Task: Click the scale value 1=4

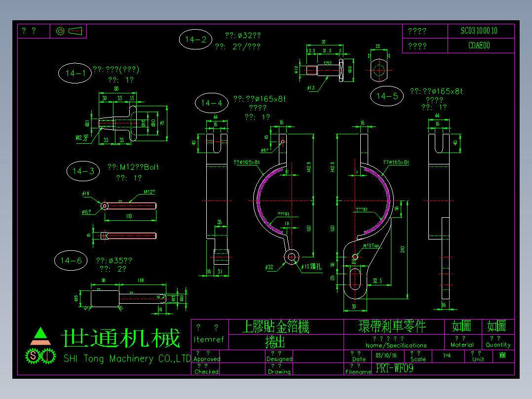Action: click(447, 356)
